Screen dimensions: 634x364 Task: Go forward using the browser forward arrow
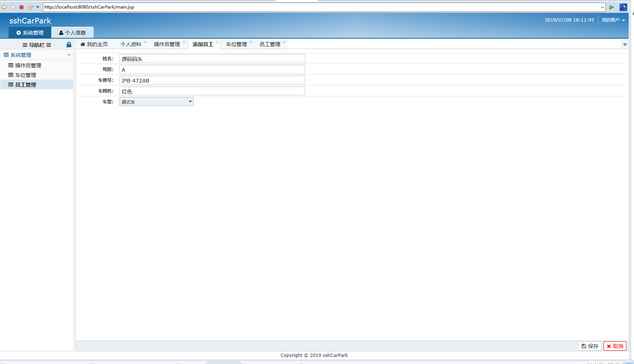point(13,7)
